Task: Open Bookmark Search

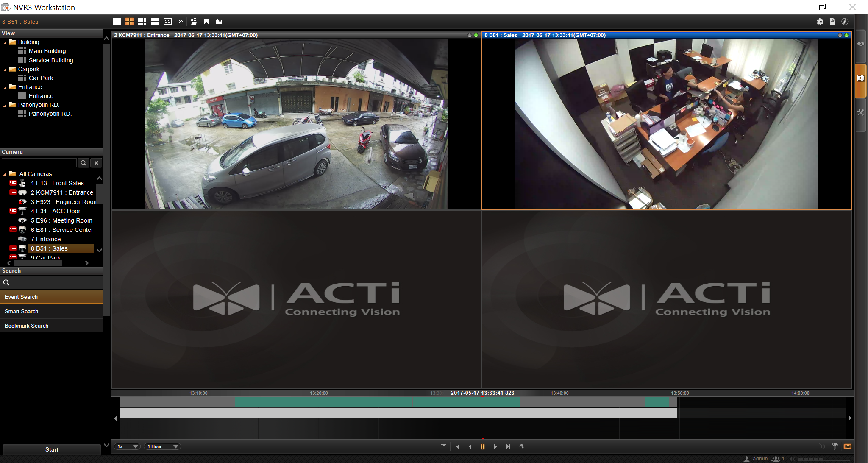Action: (51, 326)
